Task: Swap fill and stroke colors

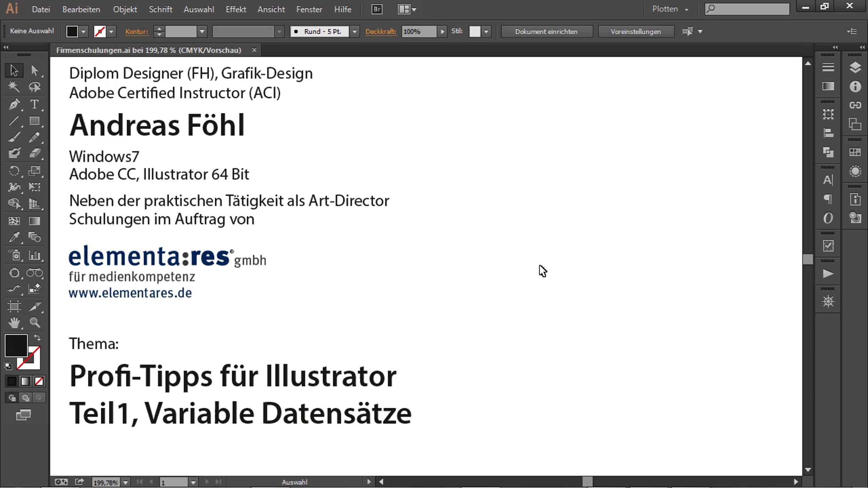Action: (37, 337)
